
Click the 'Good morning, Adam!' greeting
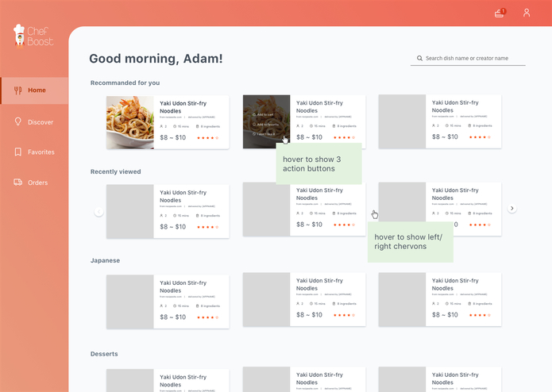click(156, 59)
